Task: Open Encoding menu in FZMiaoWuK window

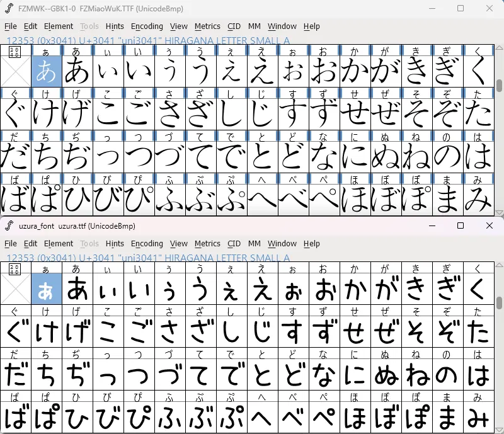Action: [147, 26]
